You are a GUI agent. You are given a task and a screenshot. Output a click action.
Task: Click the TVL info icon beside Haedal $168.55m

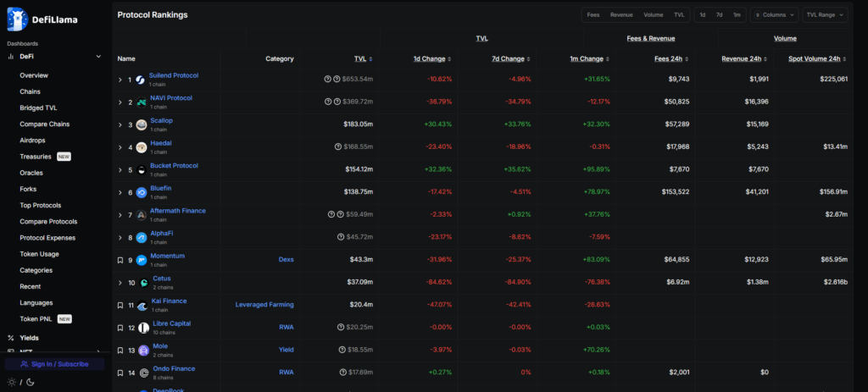[x=337, y=147]
